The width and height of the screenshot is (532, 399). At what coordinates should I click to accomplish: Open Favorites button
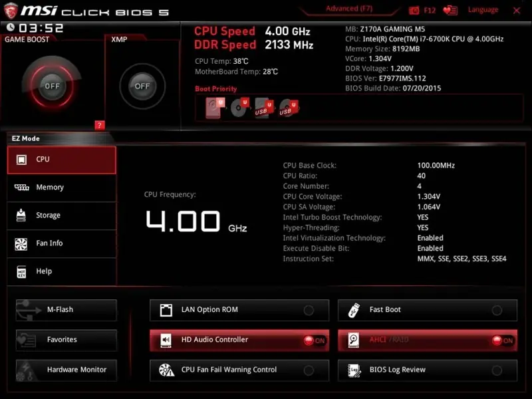pos(66,340)
